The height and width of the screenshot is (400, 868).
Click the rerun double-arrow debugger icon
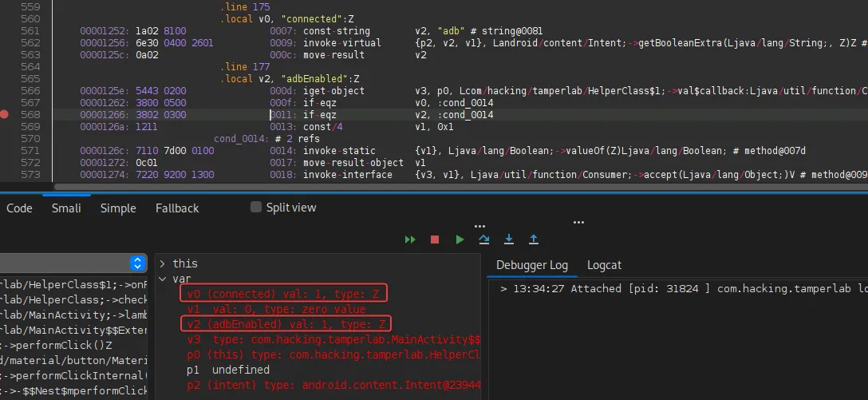pos(410,240)
